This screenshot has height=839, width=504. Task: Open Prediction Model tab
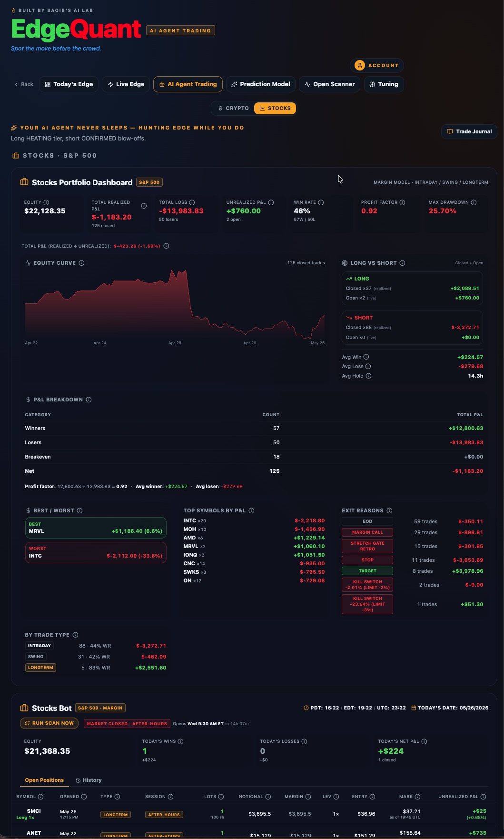261,84
